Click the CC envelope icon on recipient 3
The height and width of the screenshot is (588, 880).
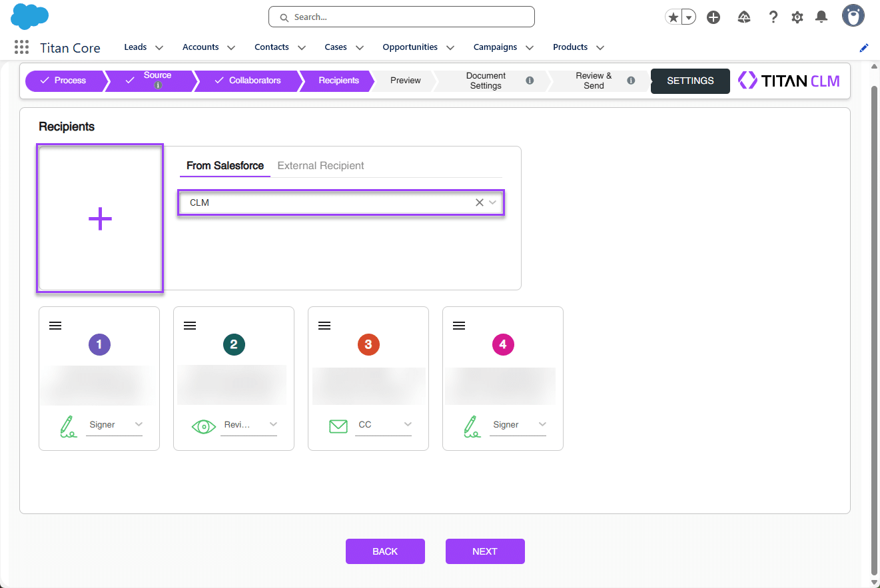[x=338, y=426]
